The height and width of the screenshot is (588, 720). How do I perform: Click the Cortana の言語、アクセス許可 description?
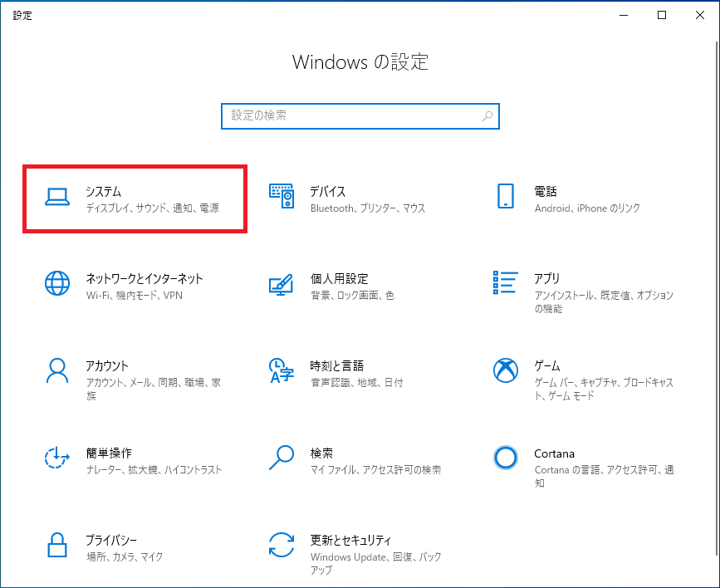604,477
